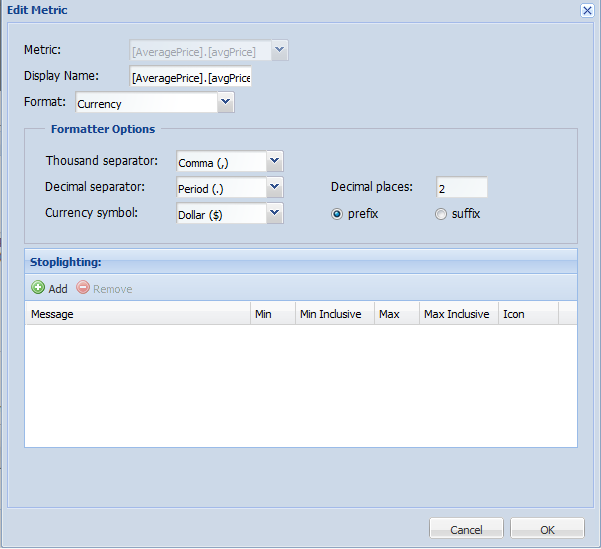
Task: Click the red Remove stoplighting icon
Action: (83, 287)
